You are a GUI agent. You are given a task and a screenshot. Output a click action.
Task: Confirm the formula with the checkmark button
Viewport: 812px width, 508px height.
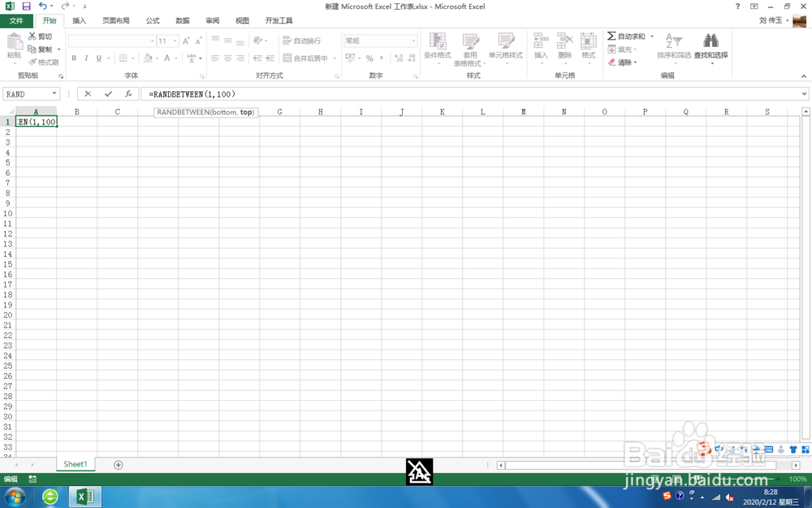107,93
